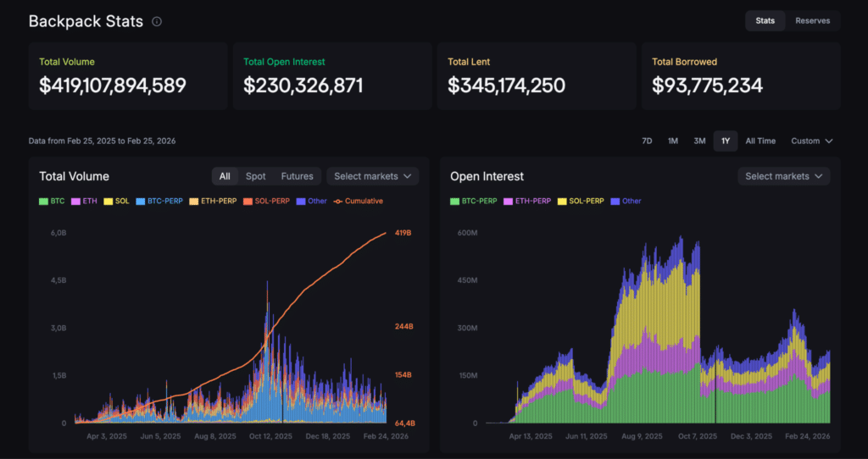The width and height of the screenshot is (868, 459).
Task: Click the 64,4B cumulative axis label
Action: [x=405, y=423]
